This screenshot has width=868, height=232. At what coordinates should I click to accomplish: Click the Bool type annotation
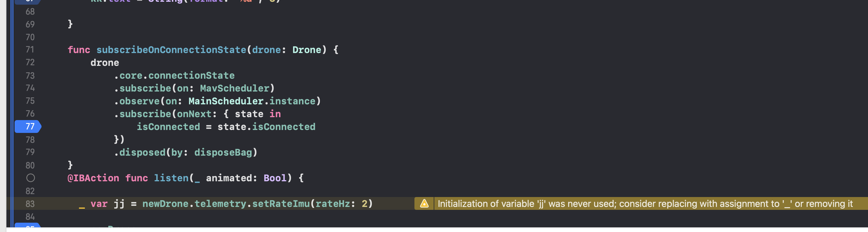pyautogui.click(x=275, y=178)
